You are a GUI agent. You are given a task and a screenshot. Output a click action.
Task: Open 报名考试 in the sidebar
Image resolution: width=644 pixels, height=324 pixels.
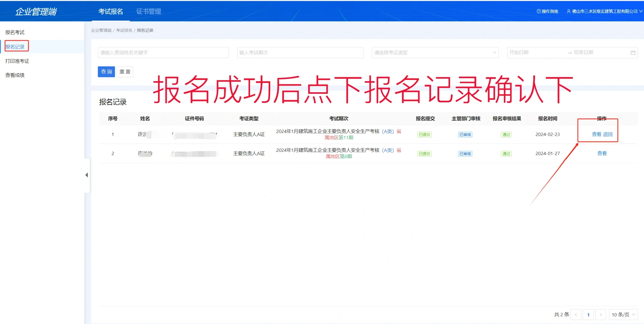pos(15,32)
